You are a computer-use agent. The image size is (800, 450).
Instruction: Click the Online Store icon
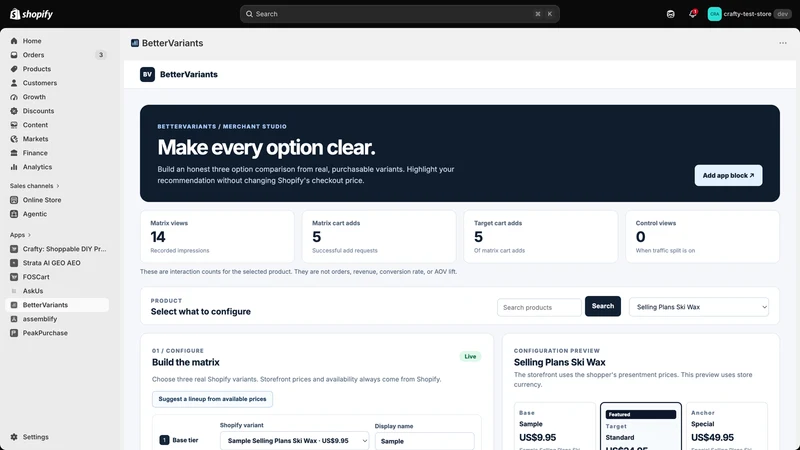point(14,200)
